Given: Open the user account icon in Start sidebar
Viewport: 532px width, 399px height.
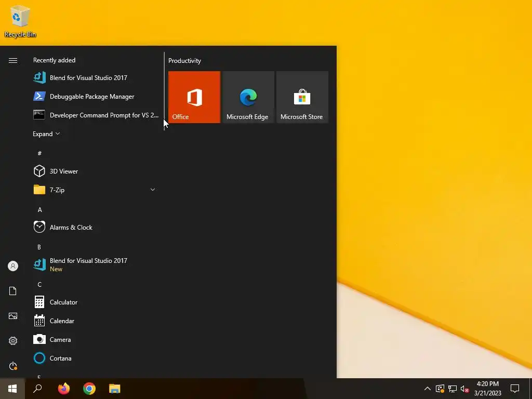Looking at the screenshot, I should coord(13,266).
